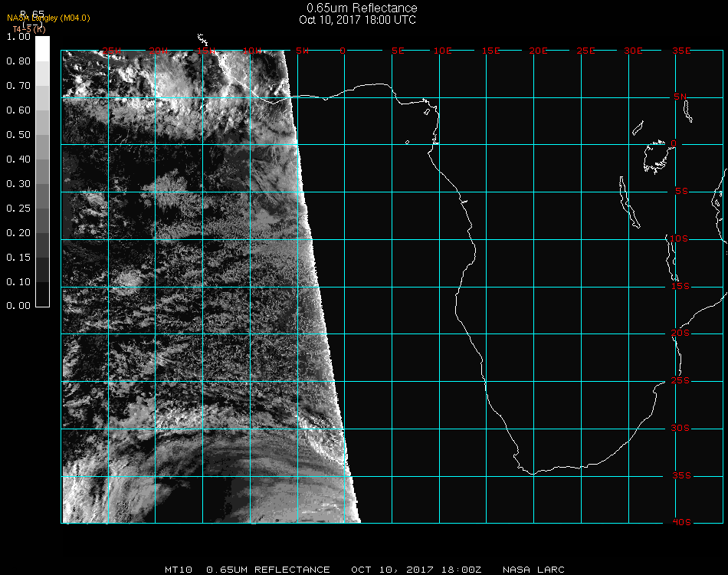Viewport: 728px width, 575px height.
Task: Click the "NASA LARC" footer credit
Action: click(533, 570)
